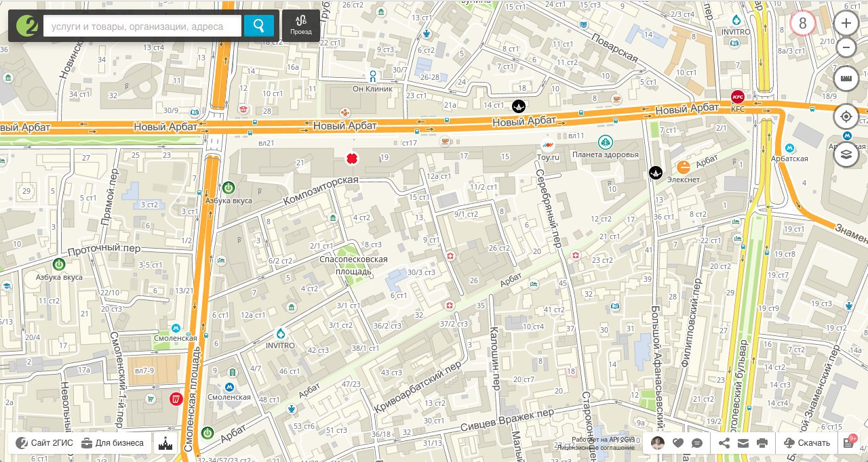The image size is (868, 462).
Task: Share the map with the share icon
Action: point(724,443)
